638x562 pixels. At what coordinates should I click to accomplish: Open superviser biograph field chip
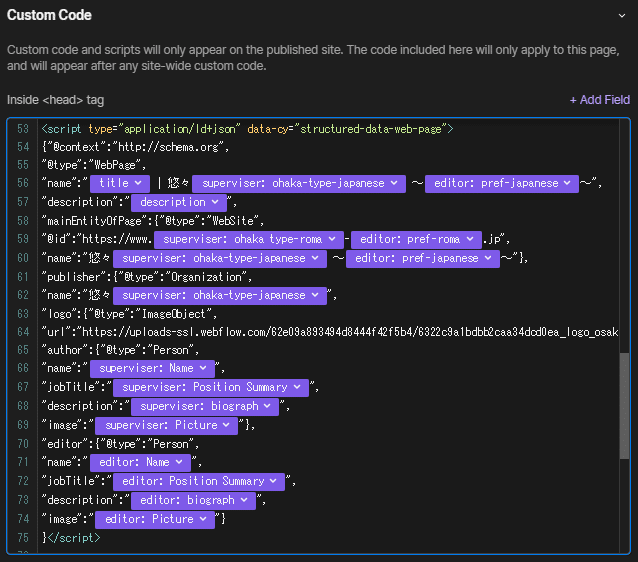[205, 407]
